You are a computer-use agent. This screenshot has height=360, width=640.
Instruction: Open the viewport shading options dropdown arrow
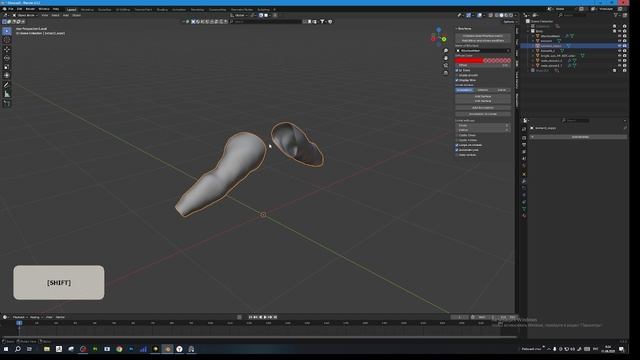pyautogui.click(x=516, y=15)
